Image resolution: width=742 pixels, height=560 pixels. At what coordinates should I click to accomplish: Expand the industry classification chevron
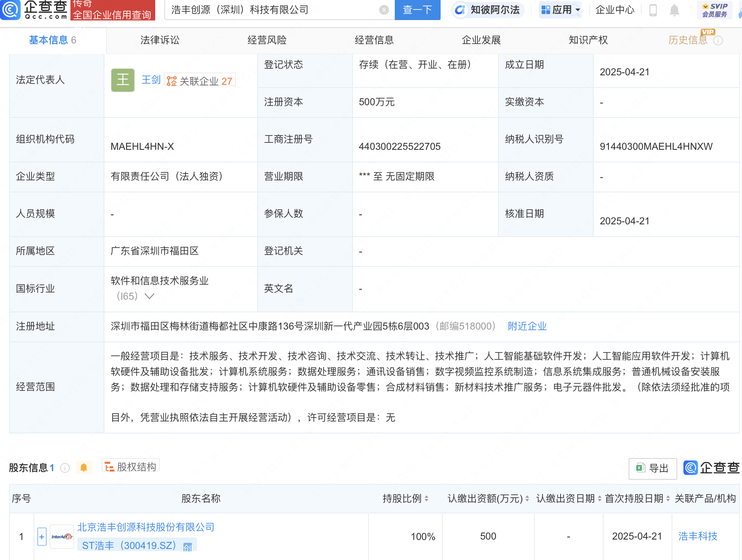149,296
